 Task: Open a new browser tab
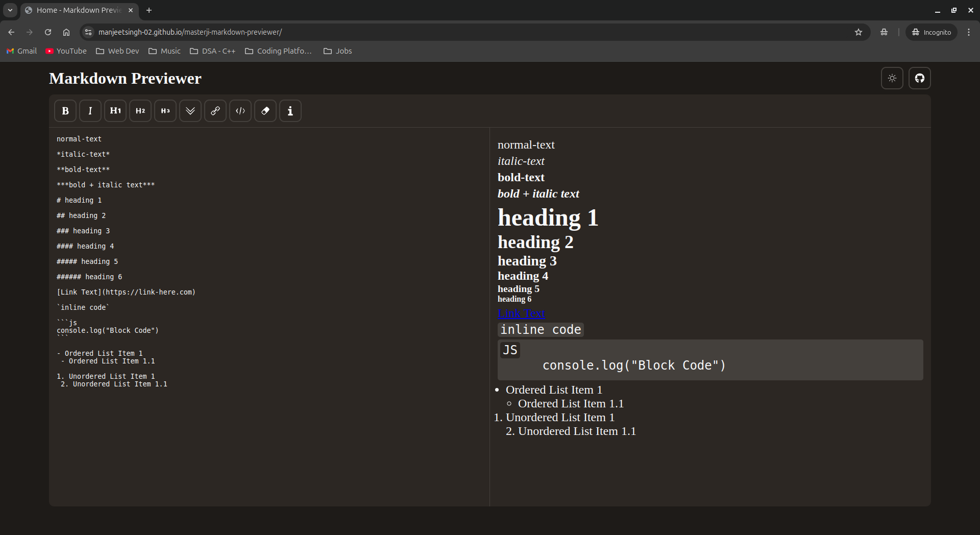149,10
